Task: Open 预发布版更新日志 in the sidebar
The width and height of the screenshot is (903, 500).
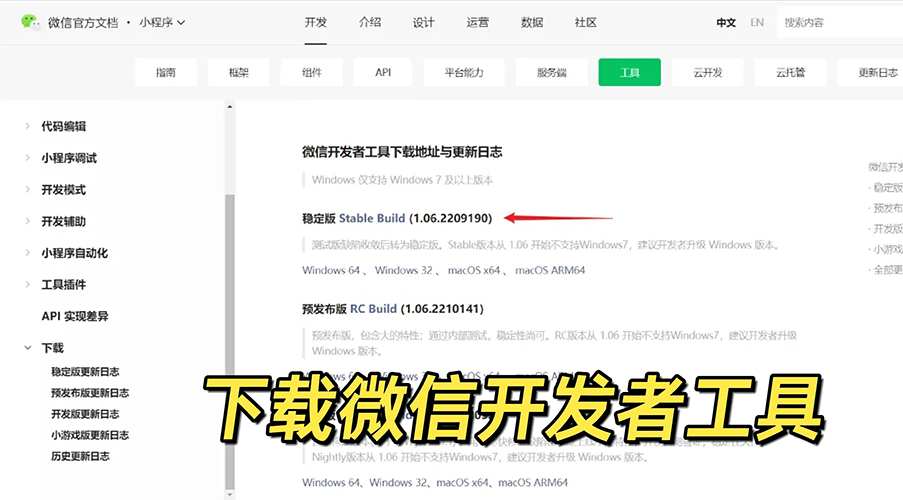Action: (x=90, y=393)
